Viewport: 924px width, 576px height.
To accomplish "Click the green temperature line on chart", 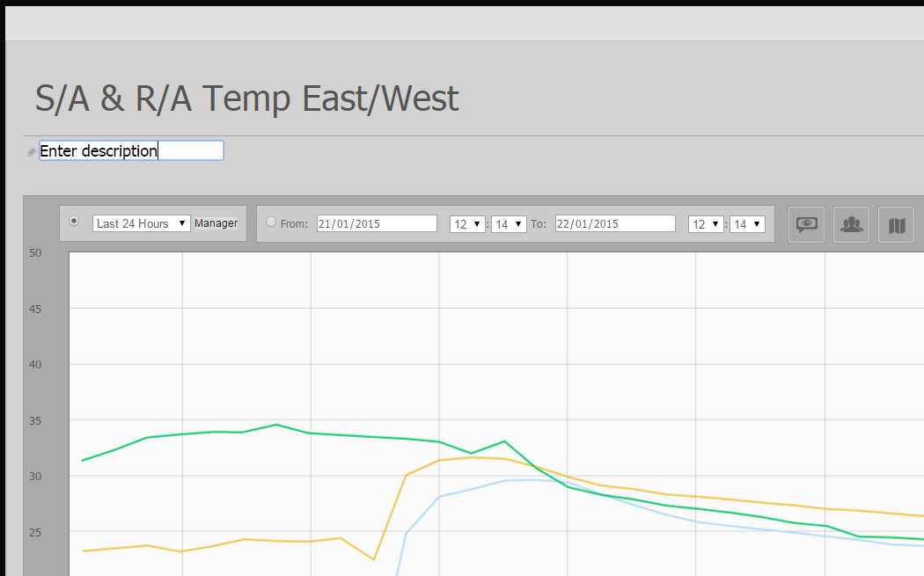I will tap(275, 425).
